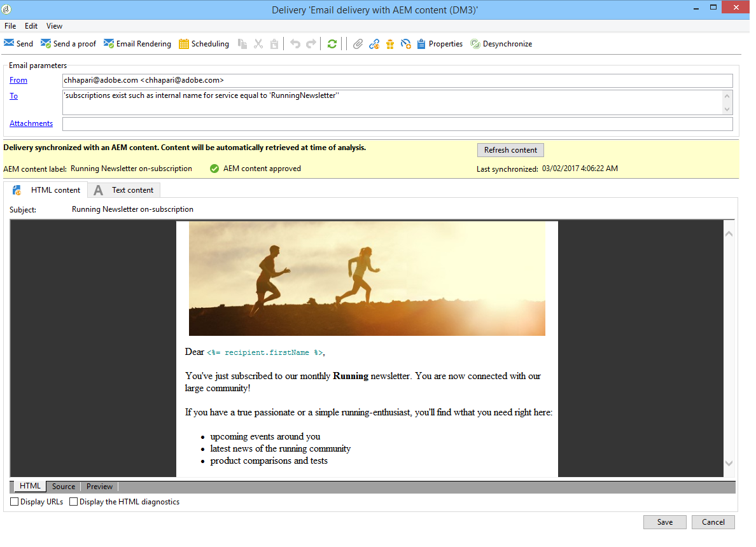Click inside the From address field
The image size is (756, 547).
pos(397,81)
